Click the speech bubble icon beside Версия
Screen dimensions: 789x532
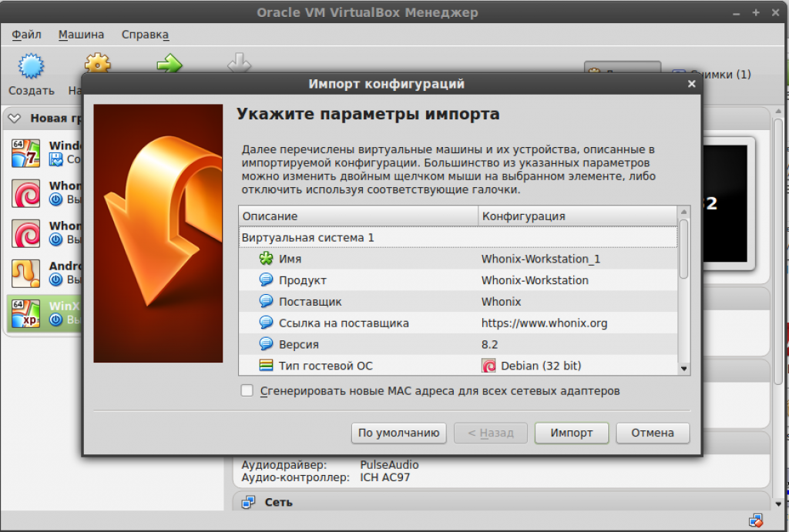pyautogui.click(x=266, y=344)
